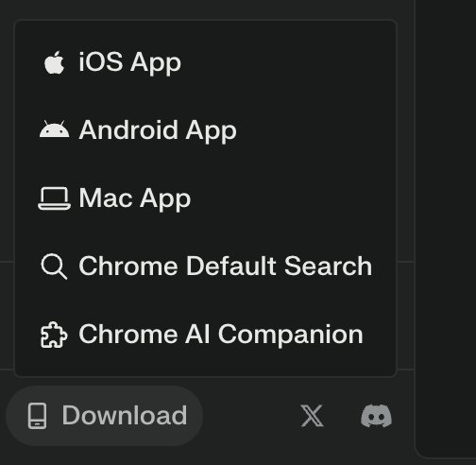The image size is (476, 465).
Task: Click the magnifying glass search icon
Action: point(54,267)
